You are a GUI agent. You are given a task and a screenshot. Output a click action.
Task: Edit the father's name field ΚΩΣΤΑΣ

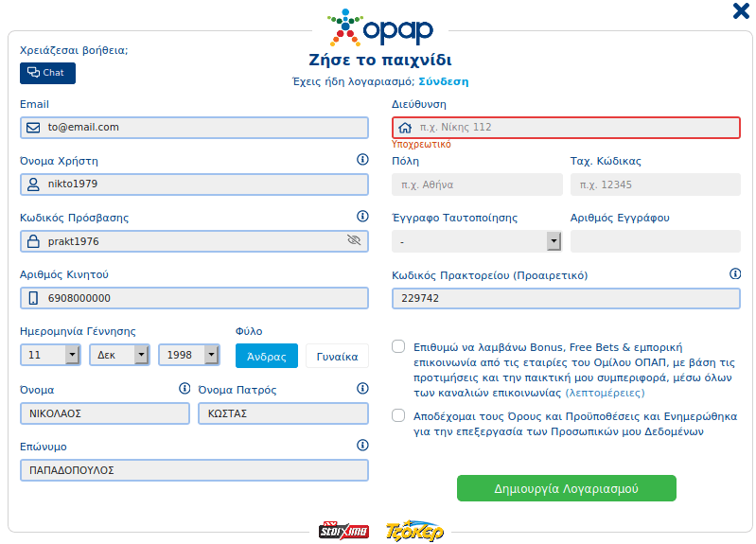click(283, 413)
